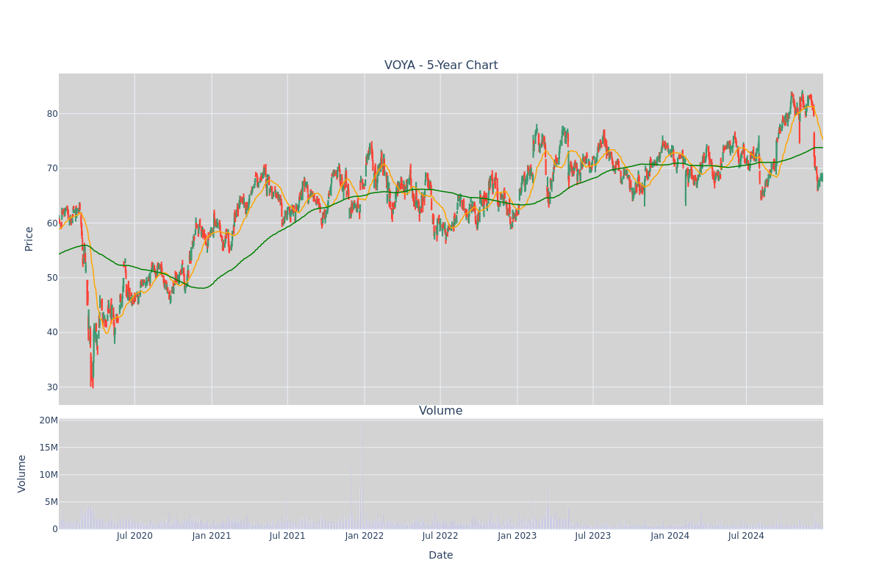Click the 'Jan 2024' date tick label
The height and width of the screenshot is (588, 882).
[x=670, y=536]
